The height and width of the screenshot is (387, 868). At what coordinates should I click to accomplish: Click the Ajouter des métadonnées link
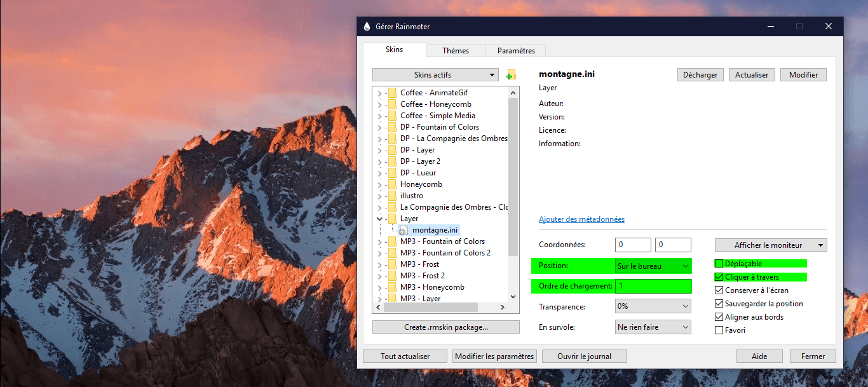581,219
